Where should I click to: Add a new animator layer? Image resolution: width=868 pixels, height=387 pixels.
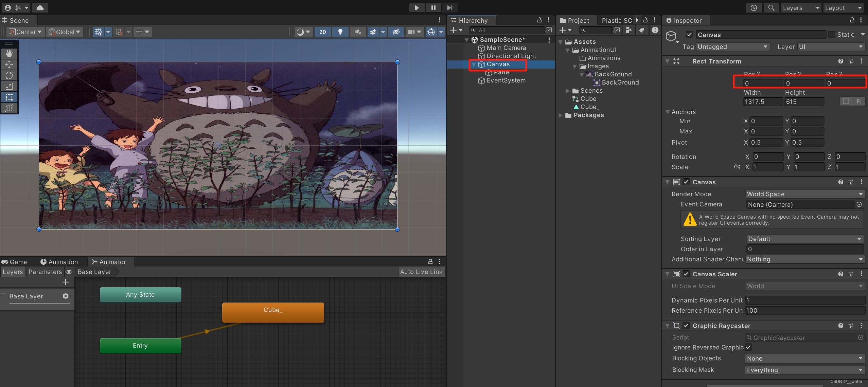(66, 282)
